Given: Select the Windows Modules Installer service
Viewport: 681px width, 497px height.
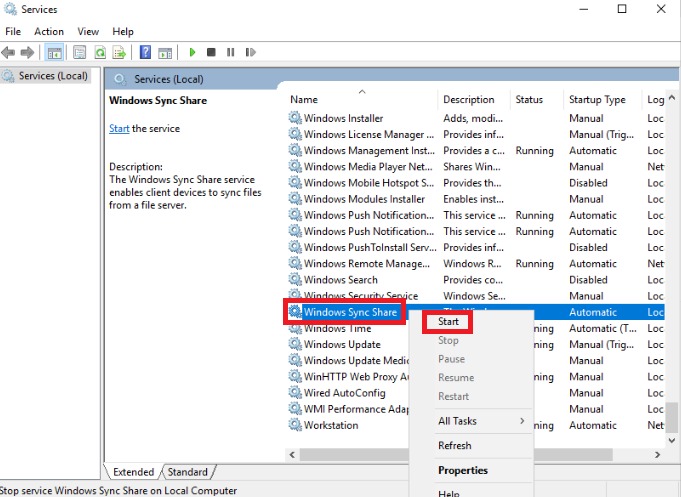Looking at the screenshot, I should click(x=364, y=199).
